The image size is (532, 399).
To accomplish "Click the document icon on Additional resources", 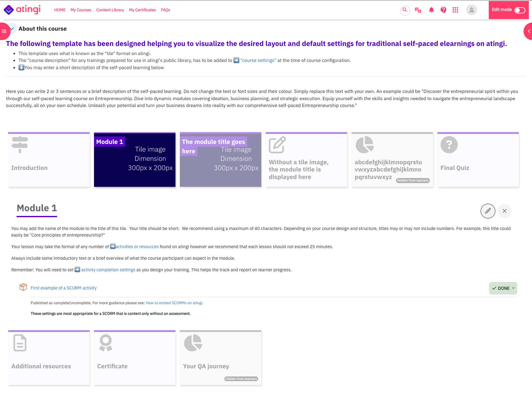I will click(x=20, y=343).
